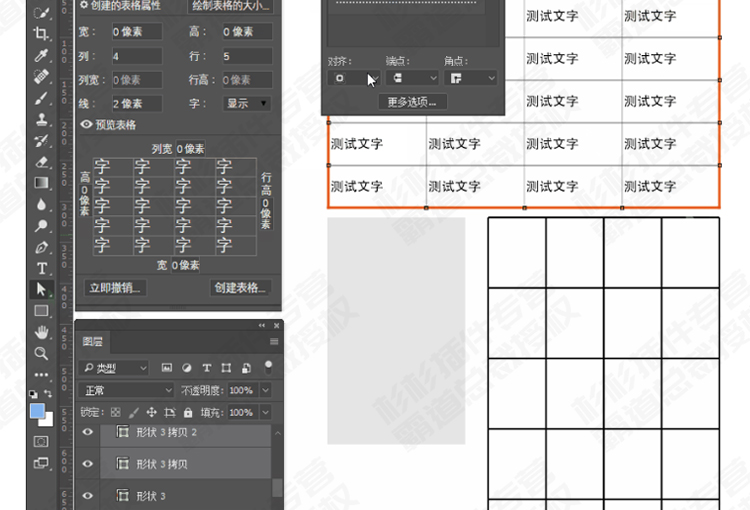
Task: Toggle Quick Mask mode
Action: [41, 442]
